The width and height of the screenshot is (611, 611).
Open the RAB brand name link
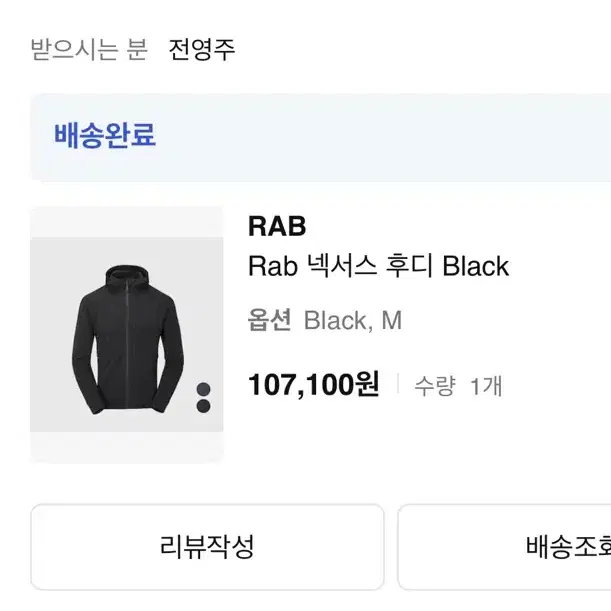point(277,226)
